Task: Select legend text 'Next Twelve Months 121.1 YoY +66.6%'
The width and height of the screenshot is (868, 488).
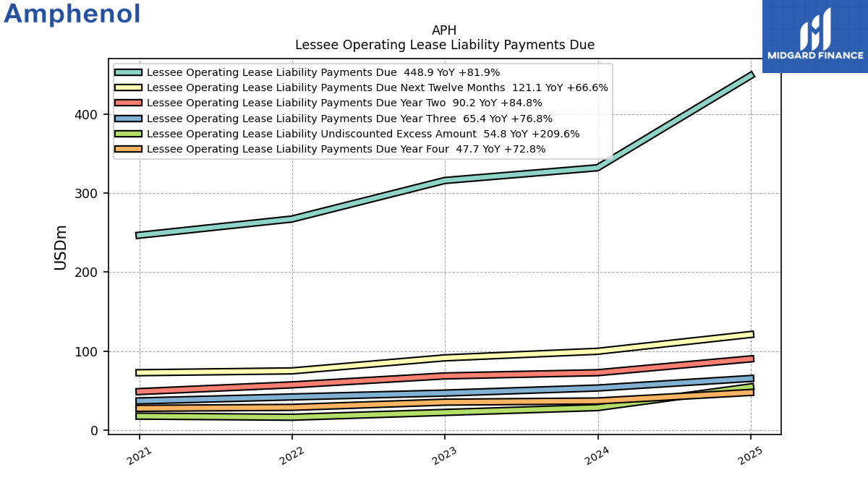Action: [505, 87]
